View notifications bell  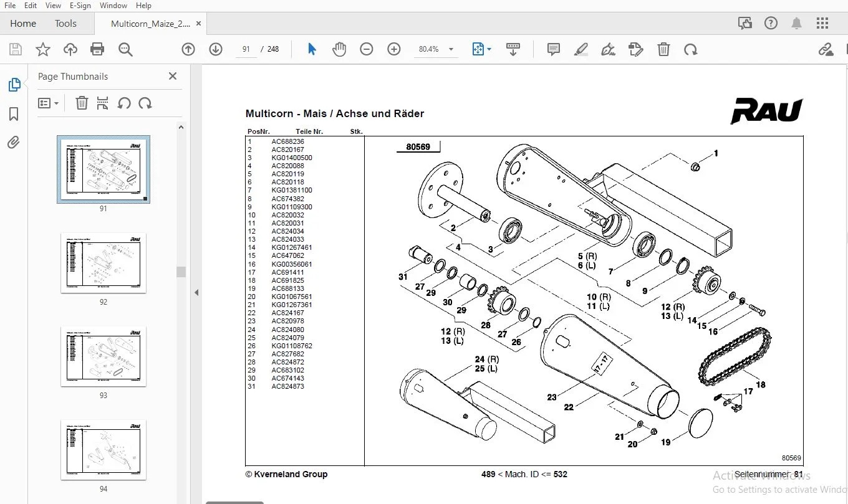[797, 24]
